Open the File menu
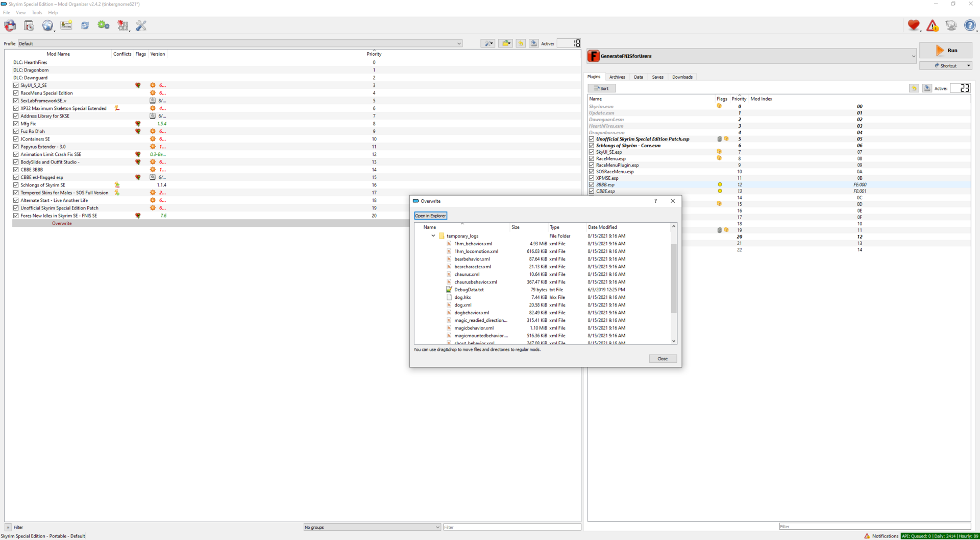 pos(7,13)
